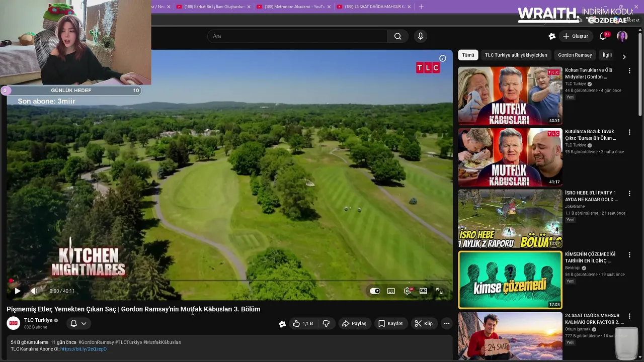Viewport: 644px width, 362px height.
Task: Click the Paylaş share button
Action: [354, 324]
